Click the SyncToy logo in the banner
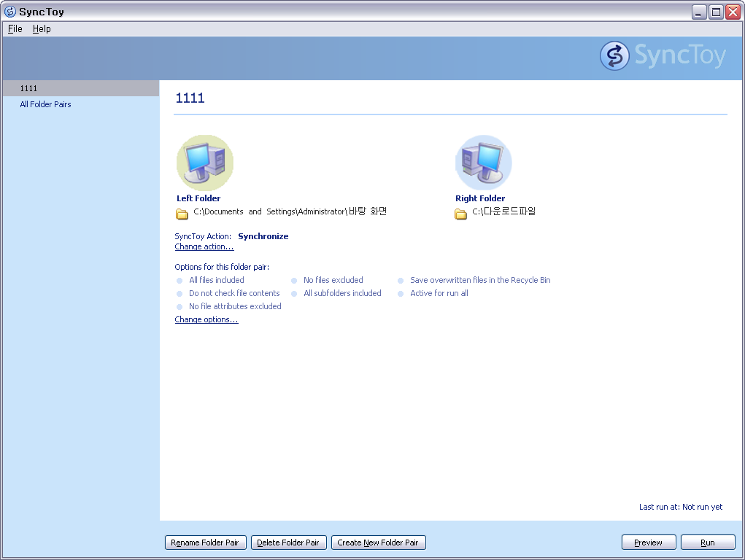This screenshot has height=560, width=745. tap(663, 55)
